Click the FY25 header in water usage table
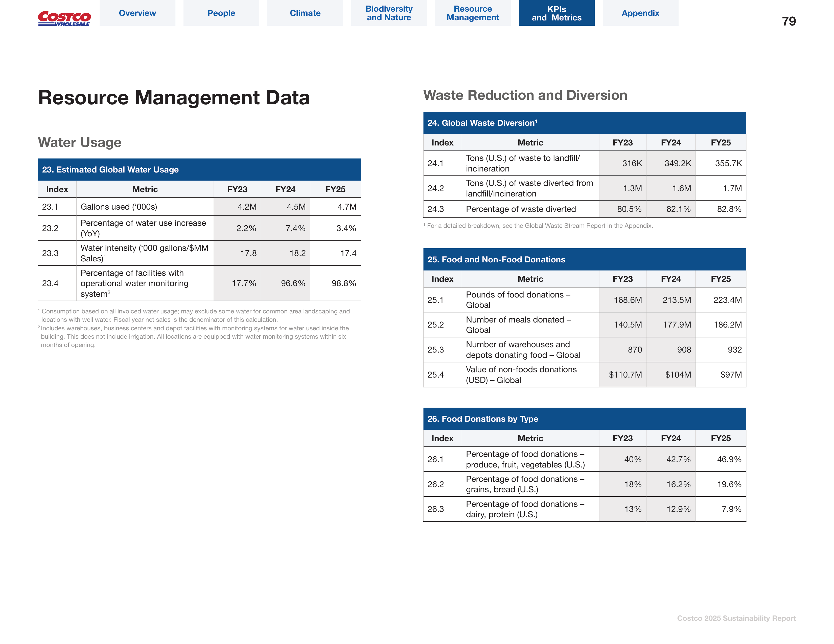This screenshot has height=644, width=834. [x=335, y=189]
